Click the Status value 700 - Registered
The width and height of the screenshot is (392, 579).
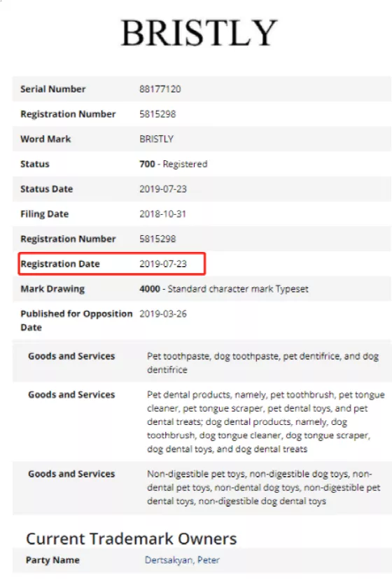click(174, 164)
